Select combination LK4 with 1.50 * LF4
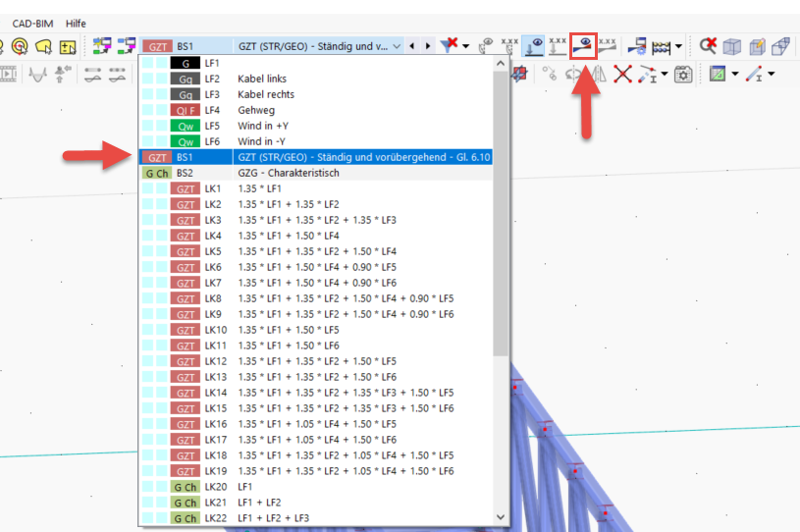The width and height of the screenshot is (800, 532). tap(316, 236)
